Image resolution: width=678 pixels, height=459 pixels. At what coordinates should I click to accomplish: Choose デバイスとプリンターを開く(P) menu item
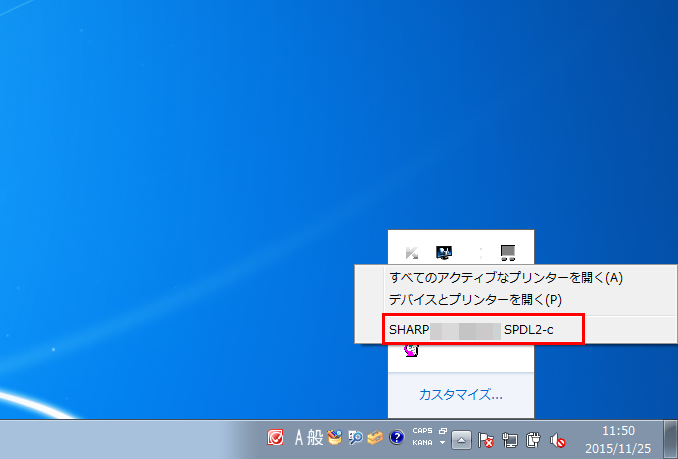pyautogui.click(x=475, y=299)
